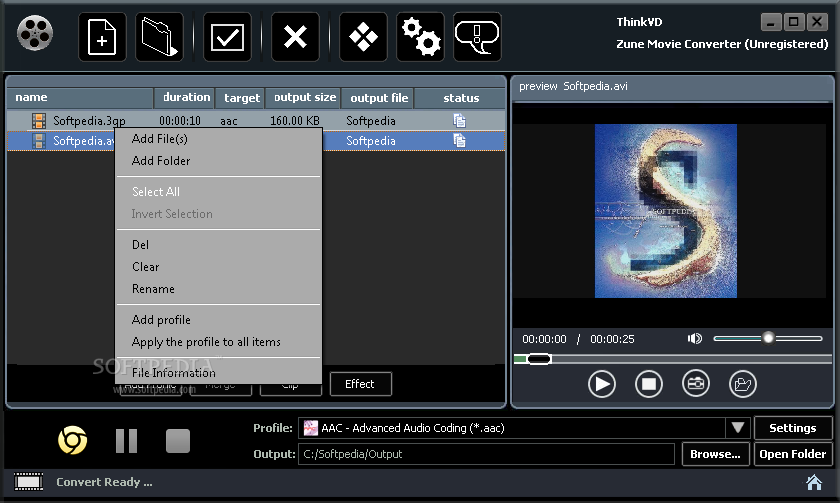840x503 pixels.
Task: Click the Select All checkmark toolbar icon
Action: coord(228,37)
